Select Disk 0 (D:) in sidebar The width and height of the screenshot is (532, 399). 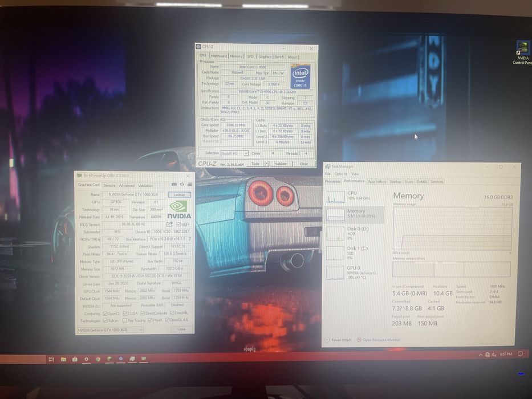click(x=355, y=234)
